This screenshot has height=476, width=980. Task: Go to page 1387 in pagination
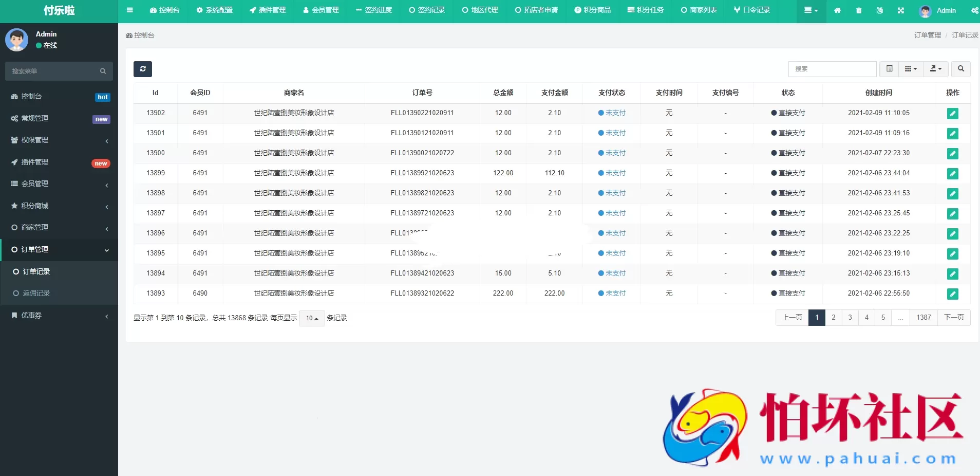point(924,318)
